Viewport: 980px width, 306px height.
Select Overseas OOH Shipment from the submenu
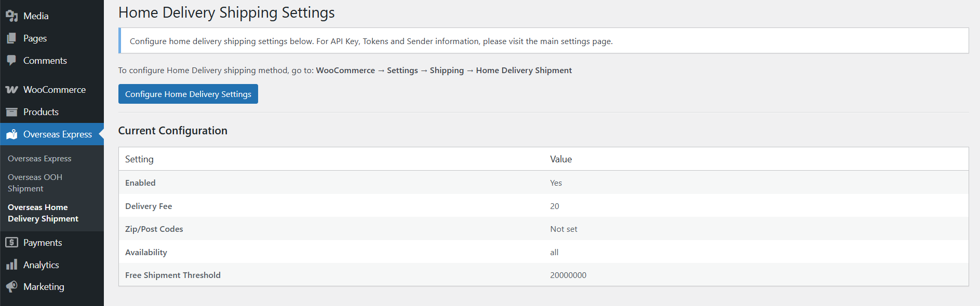click(35, 183)
